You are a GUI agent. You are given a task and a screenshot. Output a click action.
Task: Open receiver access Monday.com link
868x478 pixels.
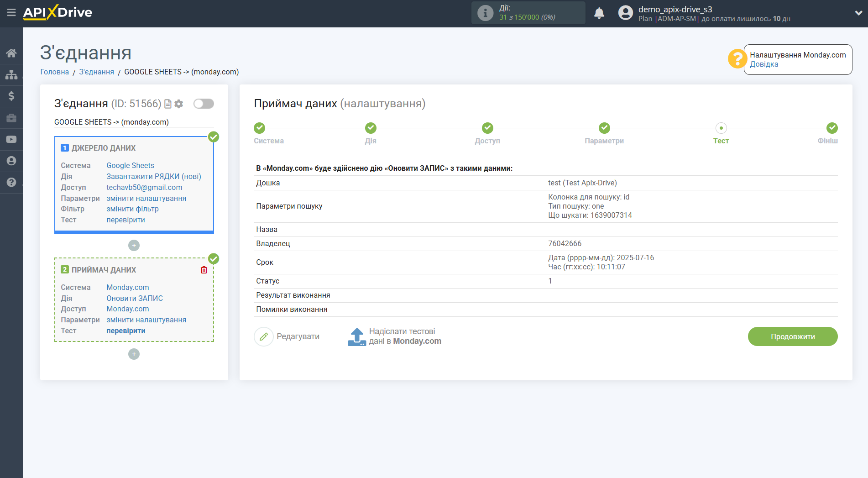128,309
